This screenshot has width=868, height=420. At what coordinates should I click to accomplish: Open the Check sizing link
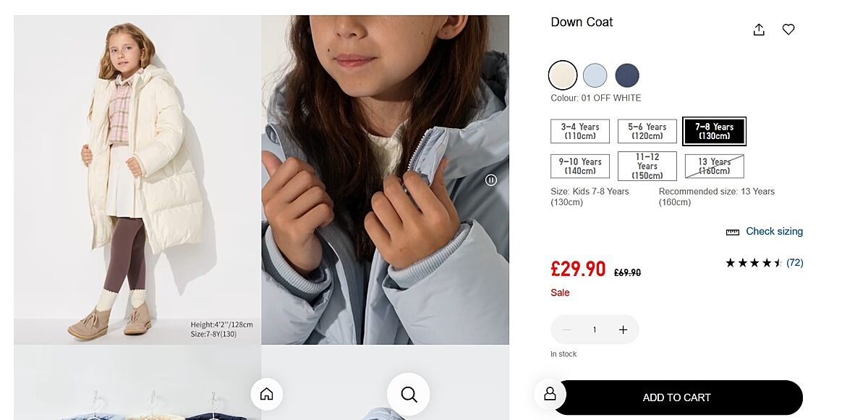coord(774,232)
